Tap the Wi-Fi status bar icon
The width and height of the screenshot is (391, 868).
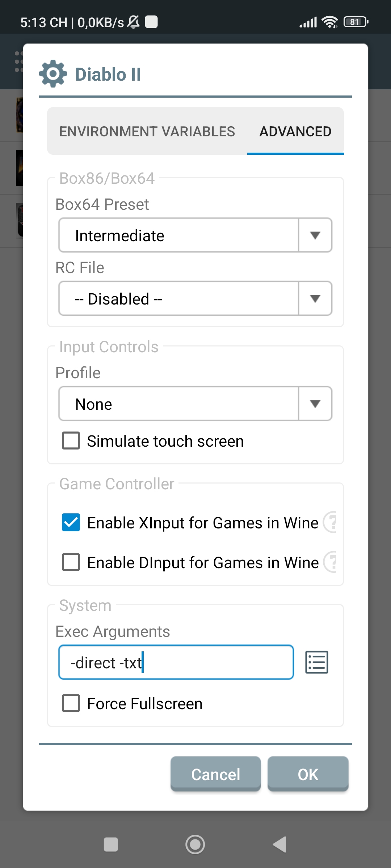[329, 22]
